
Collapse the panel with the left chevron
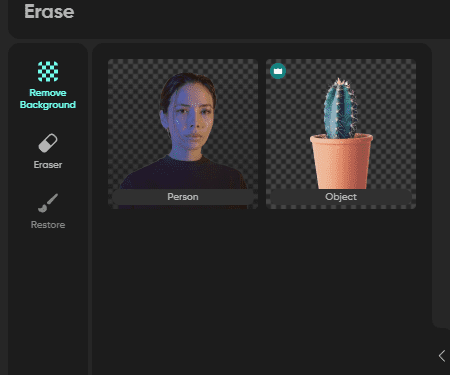pos(442,356)
